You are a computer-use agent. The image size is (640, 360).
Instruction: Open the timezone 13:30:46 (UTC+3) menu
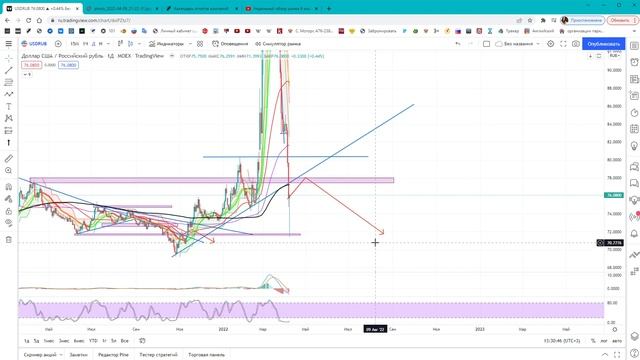562,341
